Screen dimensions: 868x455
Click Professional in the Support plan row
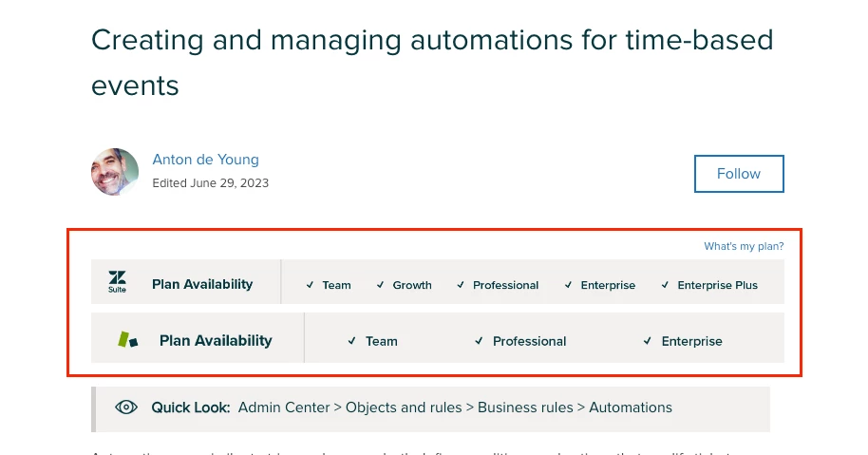coord(529,342)
